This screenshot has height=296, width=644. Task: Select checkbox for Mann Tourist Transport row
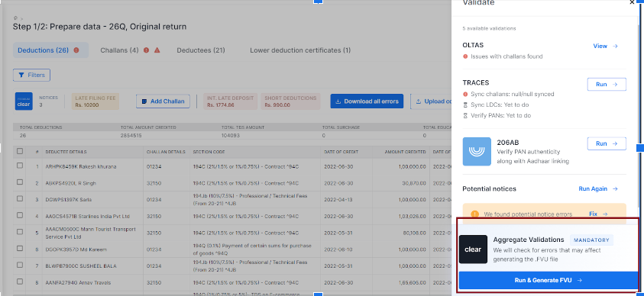point(20,232)
